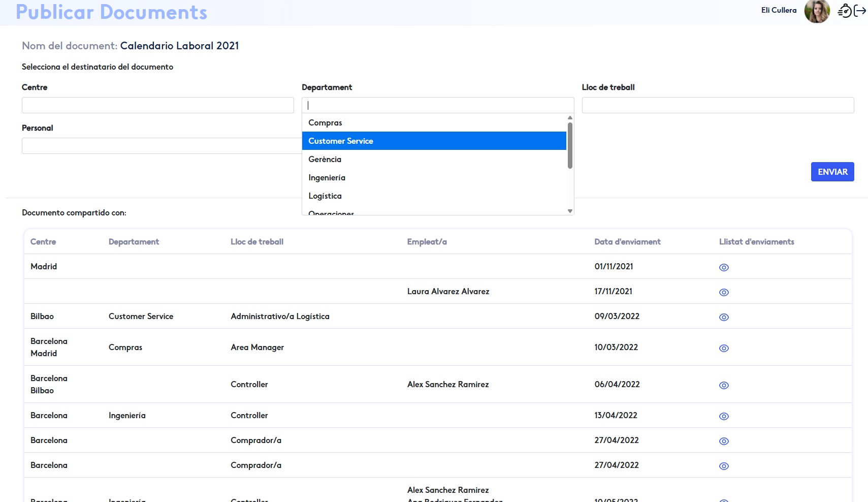
Task: Open eye icon for the 10/03/2022 Compras row
Action: point(724,348)
